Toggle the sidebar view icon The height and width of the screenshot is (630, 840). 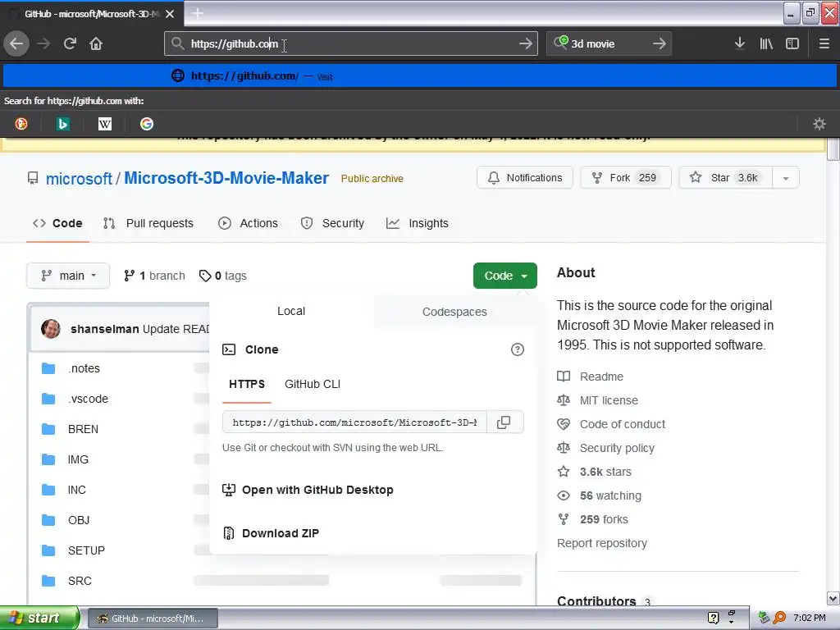[792, 43]
